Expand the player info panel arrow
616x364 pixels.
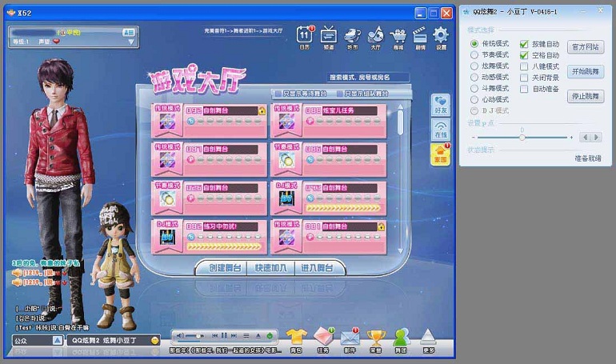tap(131, 42)
